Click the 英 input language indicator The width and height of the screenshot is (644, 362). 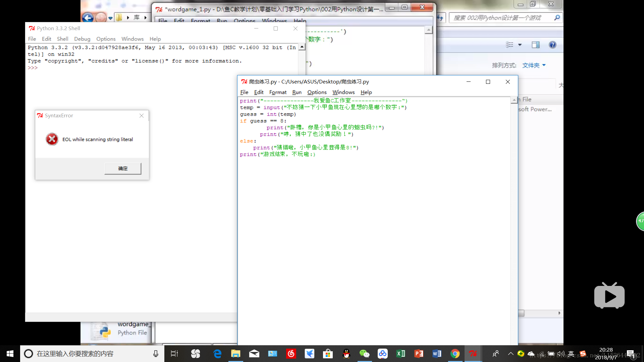tap(571, 354)
